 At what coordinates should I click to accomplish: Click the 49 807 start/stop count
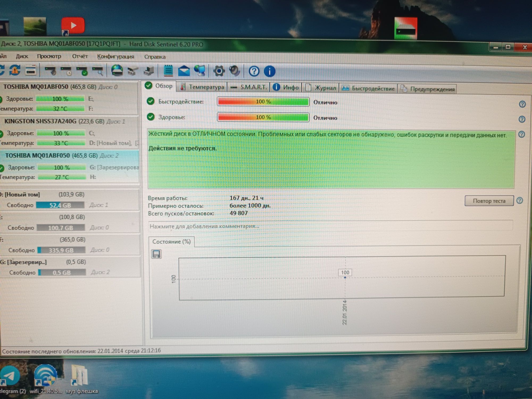[238, 213]
